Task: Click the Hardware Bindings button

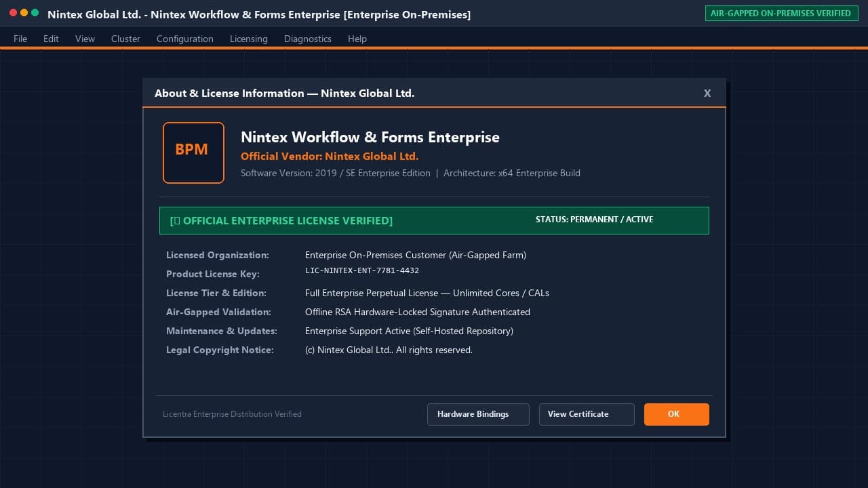Action: (x=478, y=414)
